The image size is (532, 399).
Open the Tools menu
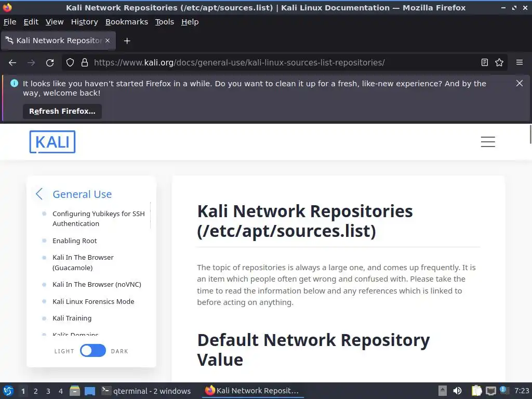coord(165,22)
